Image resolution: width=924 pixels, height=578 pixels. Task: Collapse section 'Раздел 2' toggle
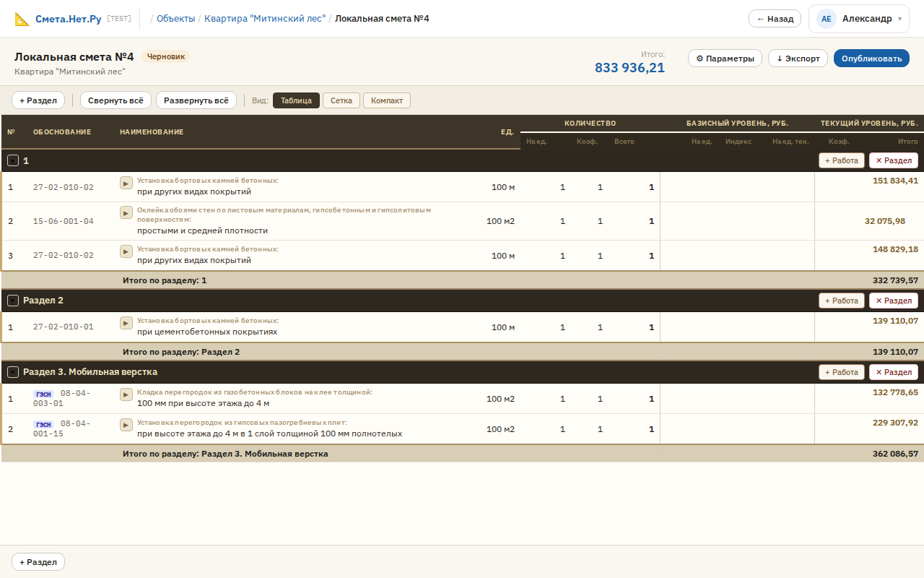(13, 301)
